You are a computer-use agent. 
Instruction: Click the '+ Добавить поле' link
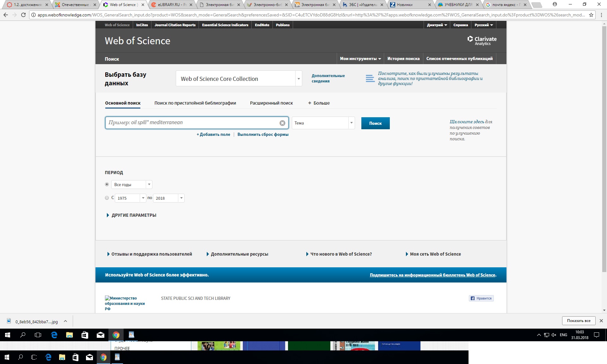point(213,135)
